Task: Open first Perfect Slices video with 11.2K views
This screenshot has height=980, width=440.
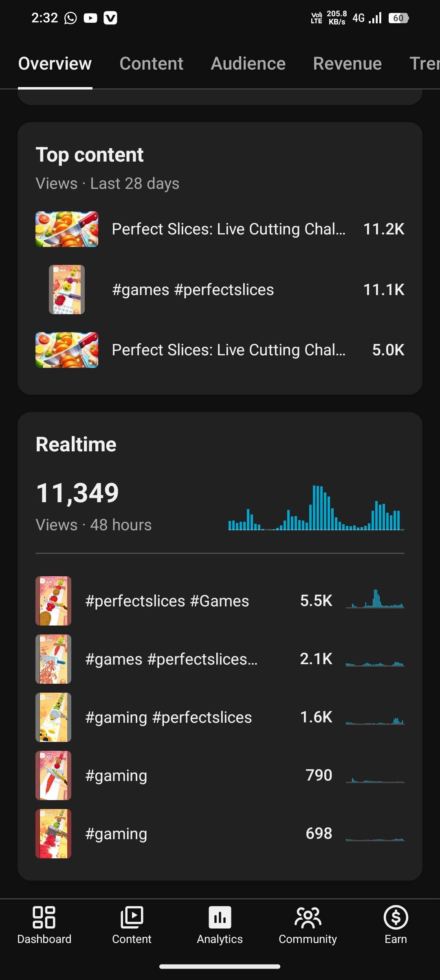Action: click(x=228, y=229)
